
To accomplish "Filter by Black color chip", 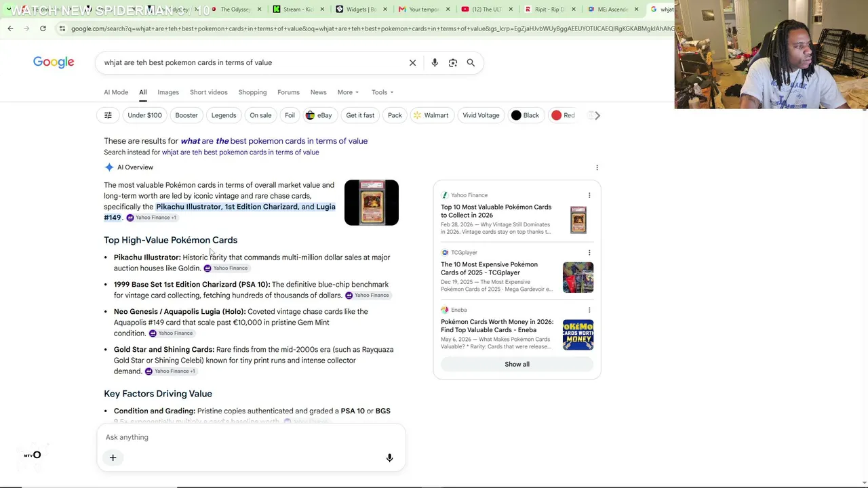I will tap(526, 115).
